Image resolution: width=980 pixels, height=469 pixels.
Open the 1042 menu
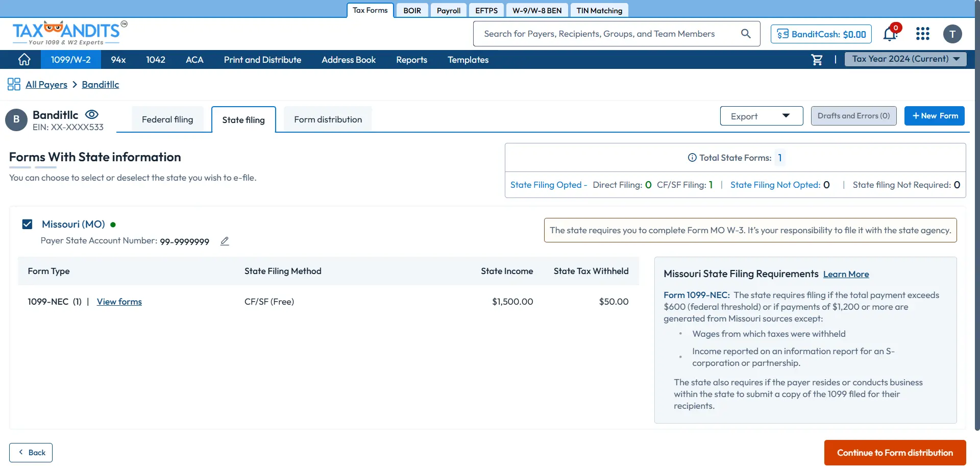[156, 60]
